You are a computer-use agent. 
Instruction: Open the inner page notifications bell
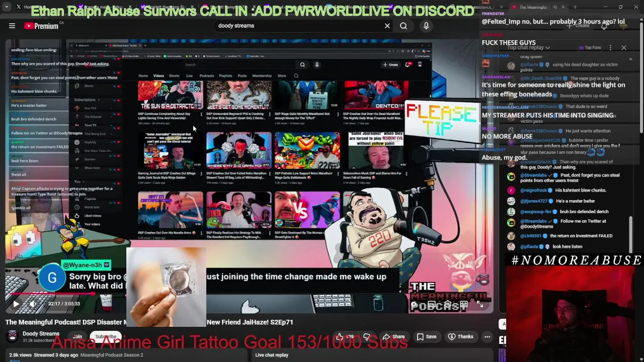point(408,64)
